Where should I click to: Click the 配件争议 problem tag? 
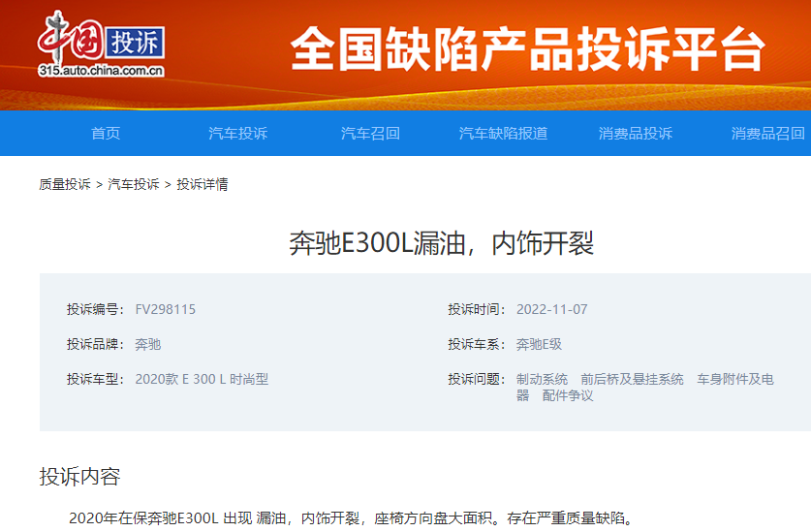pyautogui.click(x=568, y=396)
